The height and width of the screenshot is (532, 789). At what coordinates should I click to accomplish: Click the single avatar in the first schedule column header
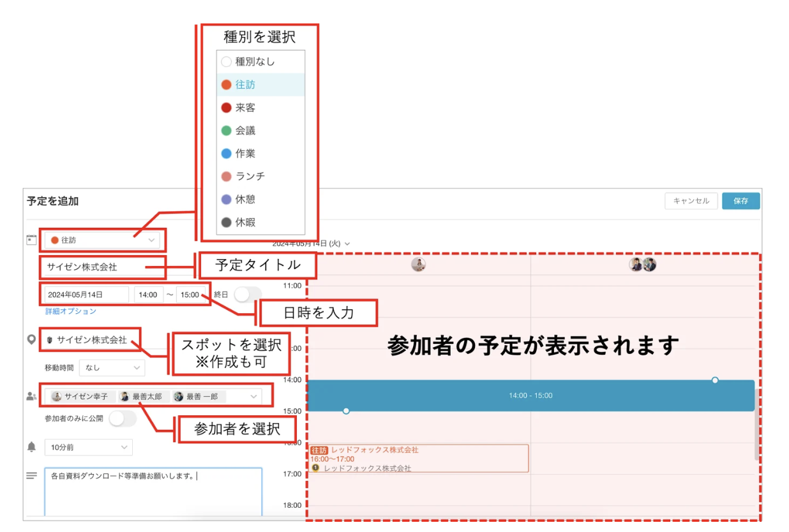click(x=418, y=265)
